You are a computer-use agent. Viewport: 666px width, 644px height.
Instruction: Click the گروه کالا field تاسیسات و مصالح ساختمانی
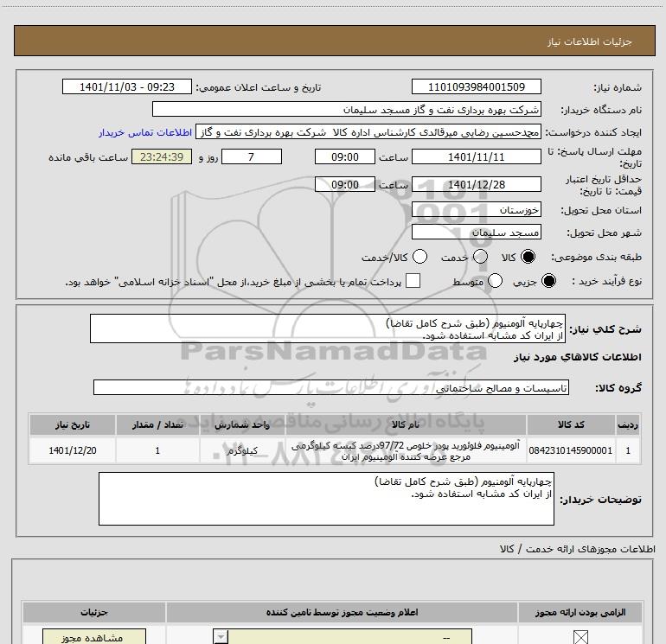point(331,387)
